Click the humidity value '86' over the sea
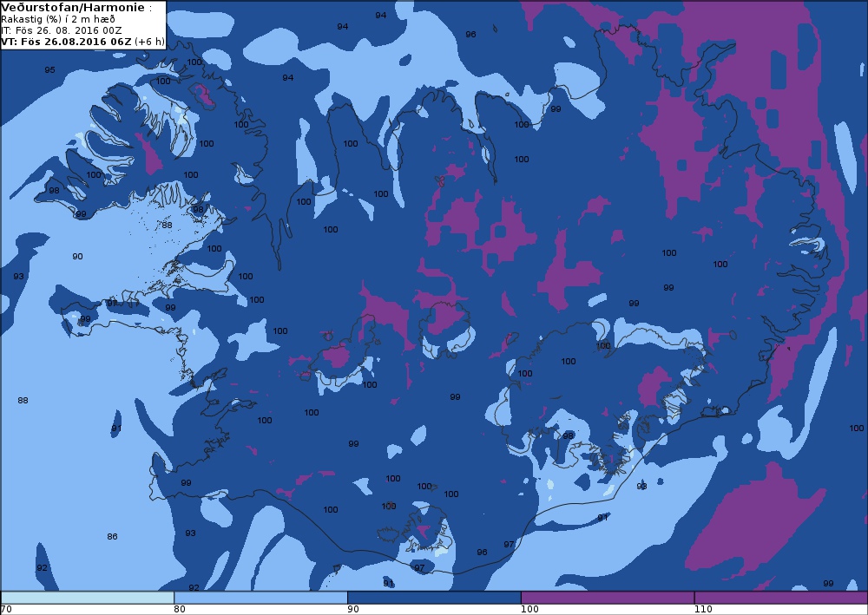Screen dimensions: 868x615 (x=112, y=536)
